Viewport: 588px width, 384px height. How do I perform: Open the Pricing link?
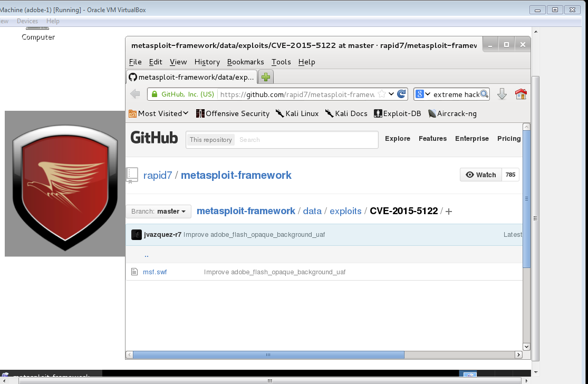point(509,139)
